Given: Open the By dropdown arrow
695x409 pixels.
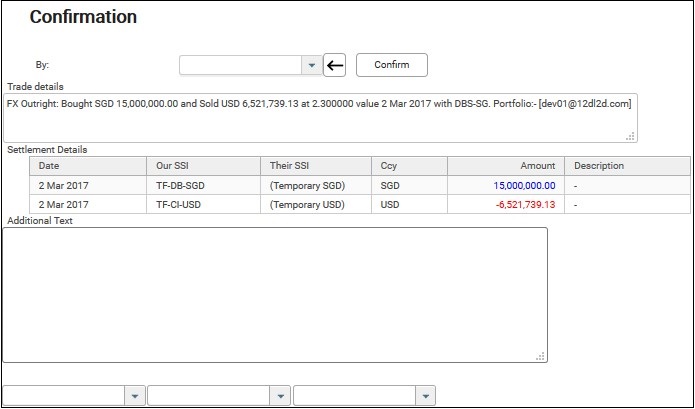Looking at the screenshot, I should click(311, 65).
